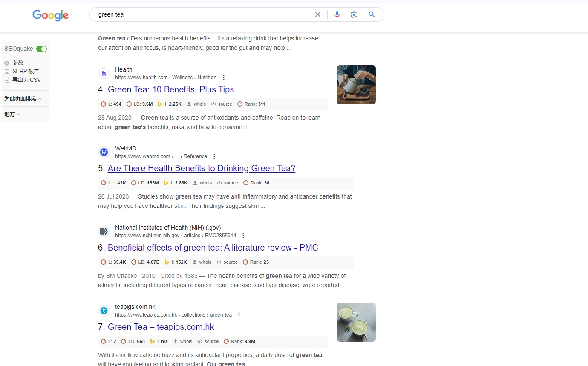Turn off the SEOquake toggle
588x366 pixels.
coord(41,49)
